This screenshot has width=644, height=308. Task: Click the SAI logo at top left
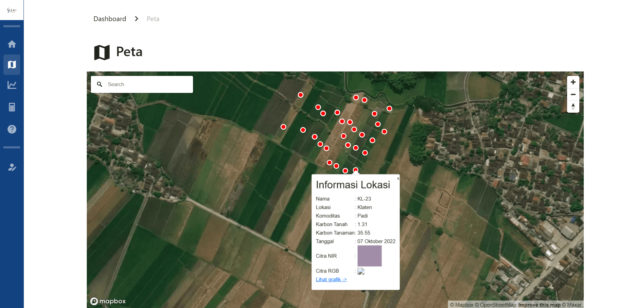point(12,10)
